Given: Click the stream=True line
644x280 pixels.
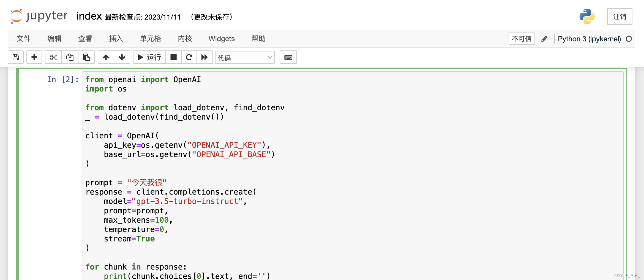Looking at the screenshot, I should coord(129,239).
